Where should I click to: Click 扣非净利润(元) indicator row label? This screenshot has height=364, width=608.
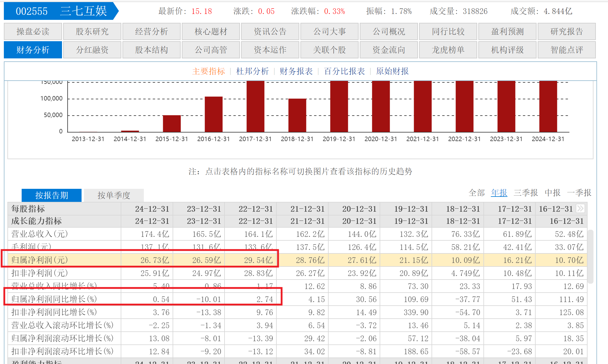(x=40, y=273)
